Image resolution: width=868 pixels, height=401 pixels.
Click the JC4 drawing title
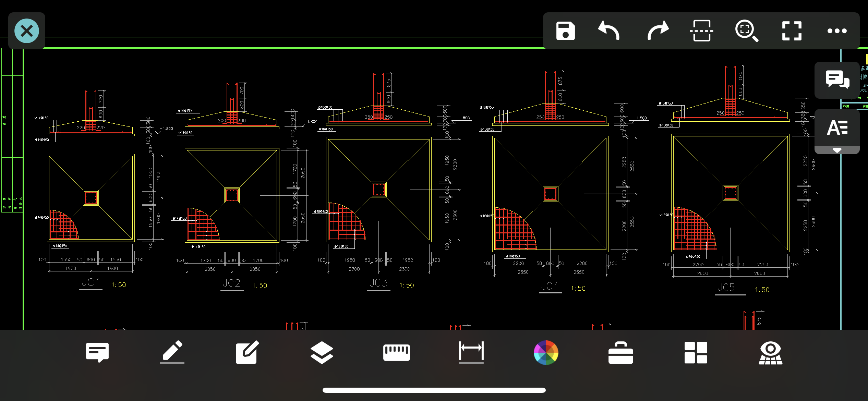pyautogui.click(x=550, y=286)
